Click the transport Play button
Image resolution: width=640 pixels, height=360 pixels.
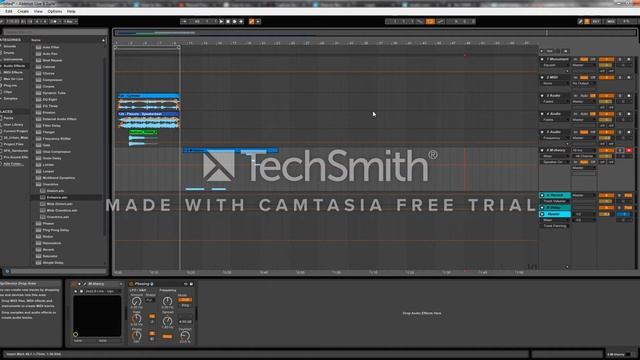pyautogui.click(x=221, y=21)
